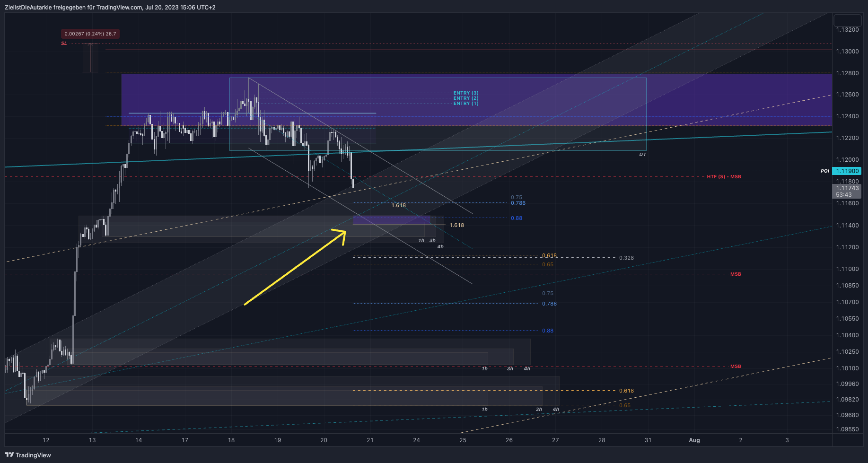This screenshot has width=868, height=463.
Task: Click date 12 on the time axis
Action: click(46, 440)
